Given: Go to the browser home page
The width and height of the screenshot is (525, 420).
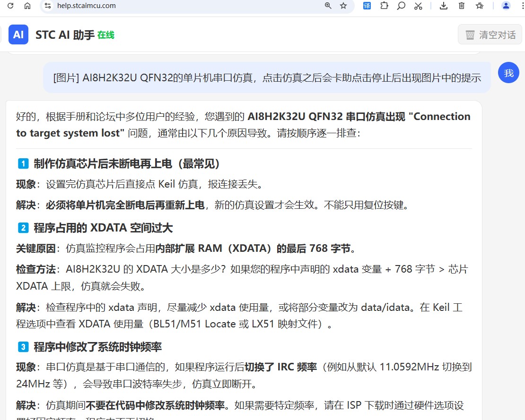Looking at the screenshot, I should click(27, 6).
